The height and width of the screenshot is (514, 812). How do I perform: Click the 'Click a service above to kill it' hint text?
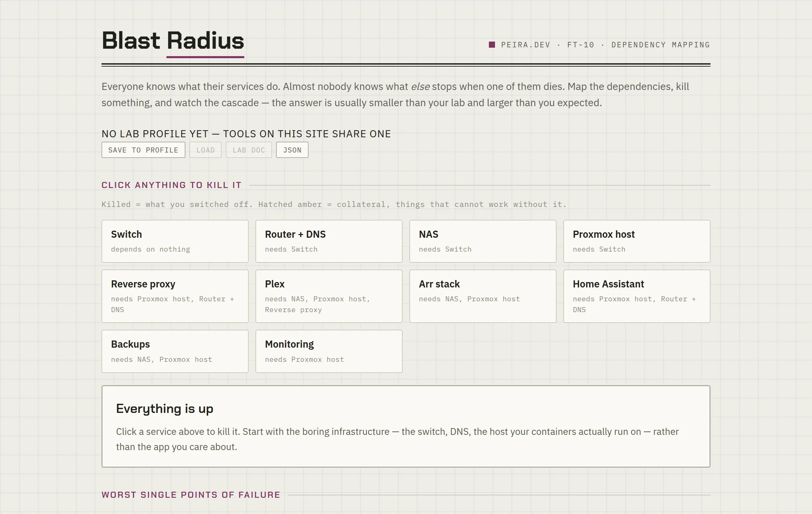(397, 439)
